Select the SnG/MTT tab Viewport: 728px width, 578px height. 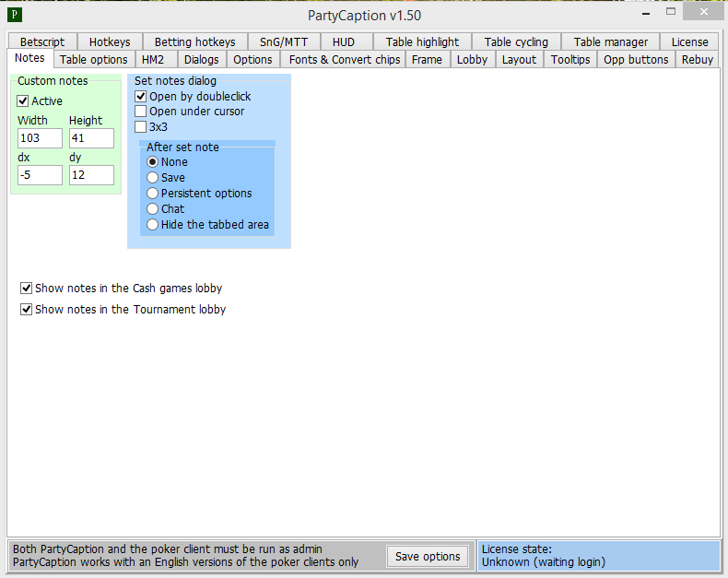[x=284, y=41]
